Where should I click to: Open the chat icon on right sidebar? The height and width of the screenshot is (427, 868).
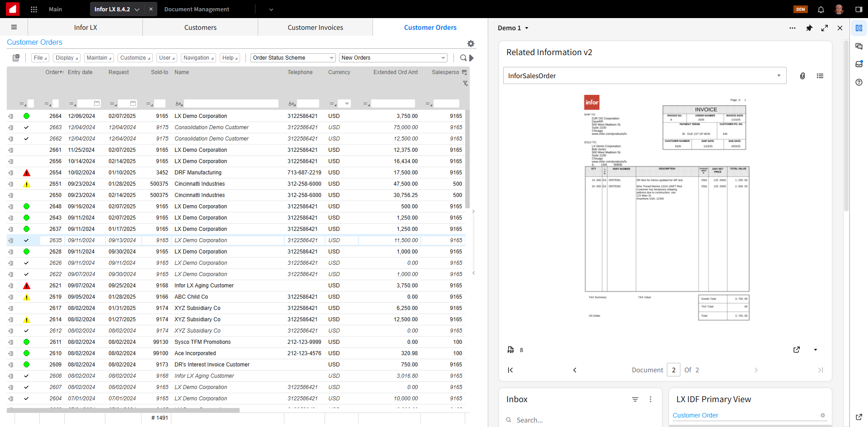pyautogui.click(x=859, y=46)
